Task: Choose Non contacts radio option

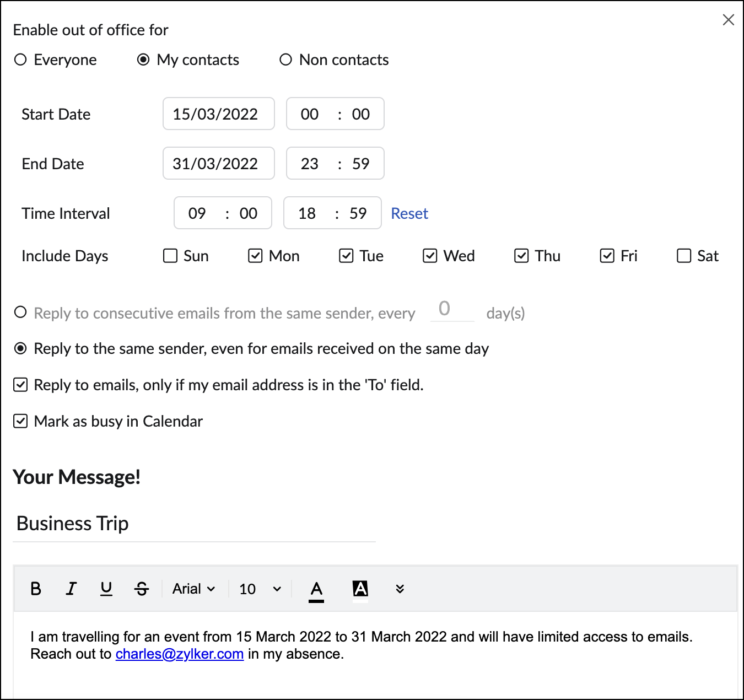Action: 285,60
